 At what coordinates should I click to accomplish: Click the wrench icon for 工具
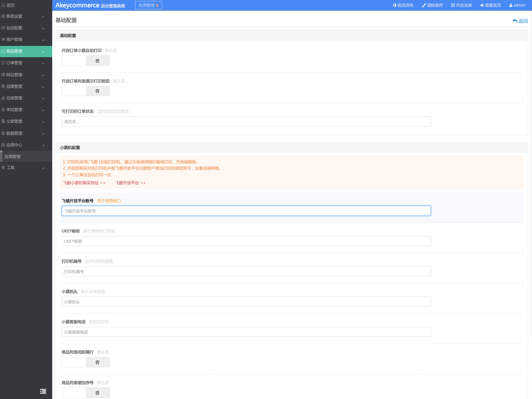pyautogui.click(x=3, y=168)
